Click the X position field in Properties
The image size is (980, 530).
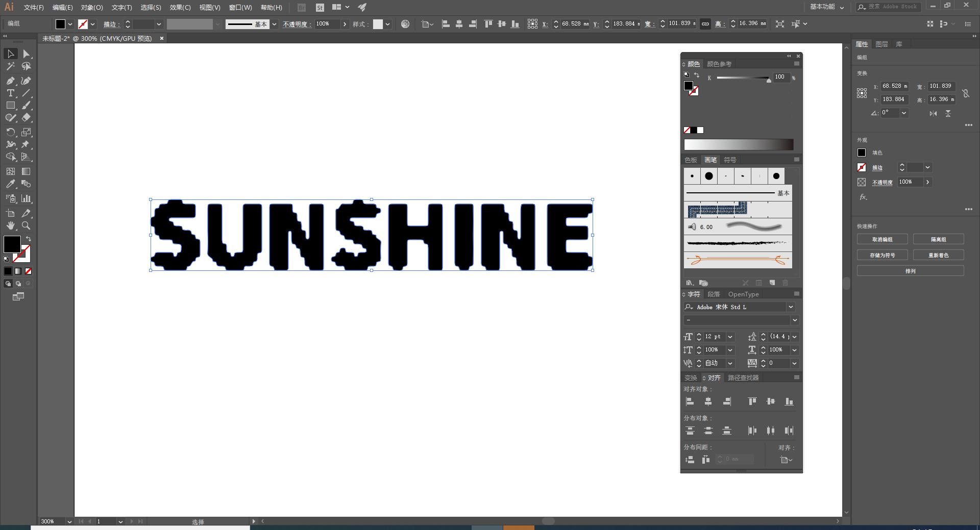click(894, 86)
